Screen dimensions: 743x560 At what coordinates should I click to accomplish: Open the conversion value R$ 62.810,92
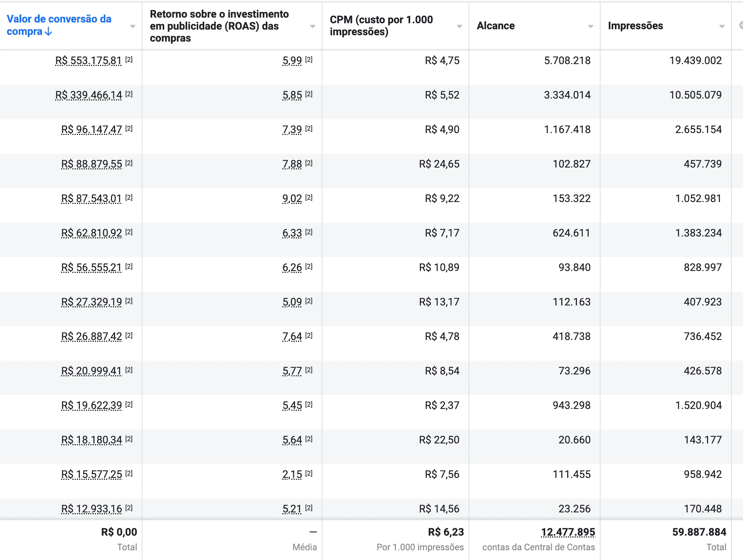coord(91,233)
